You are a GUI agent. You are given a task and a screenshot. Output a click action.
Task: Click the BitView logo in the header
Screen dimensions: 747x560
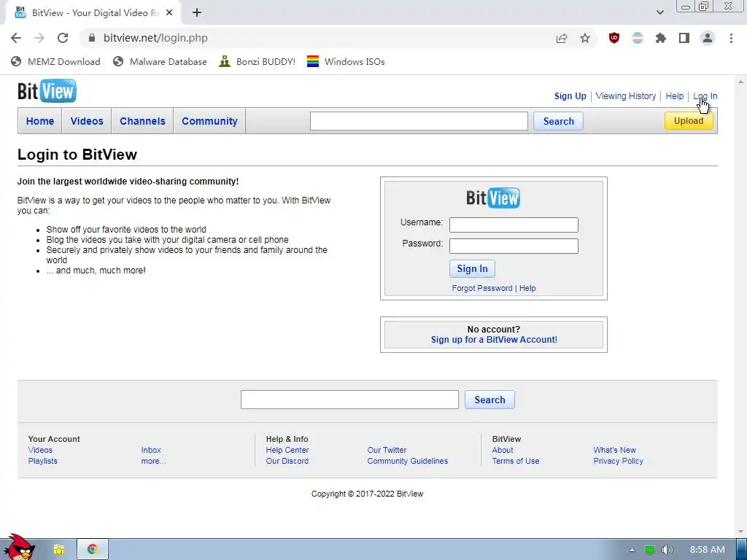pos(47,91)
